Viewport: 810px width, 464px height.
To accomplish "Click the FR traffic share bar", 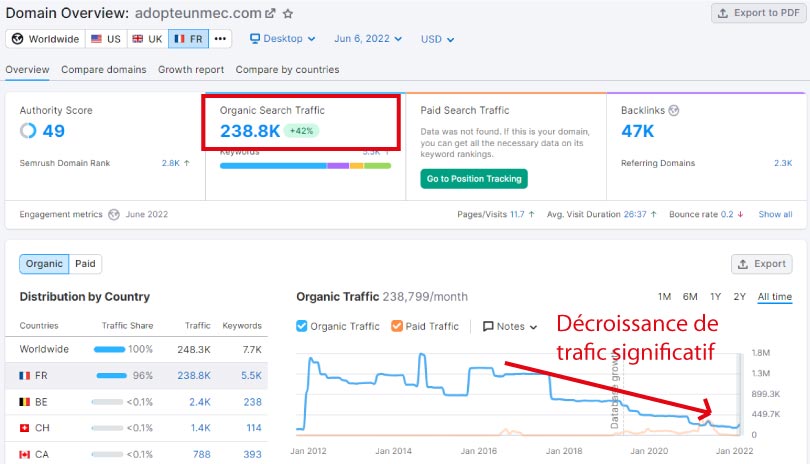I will click(112, 376).
